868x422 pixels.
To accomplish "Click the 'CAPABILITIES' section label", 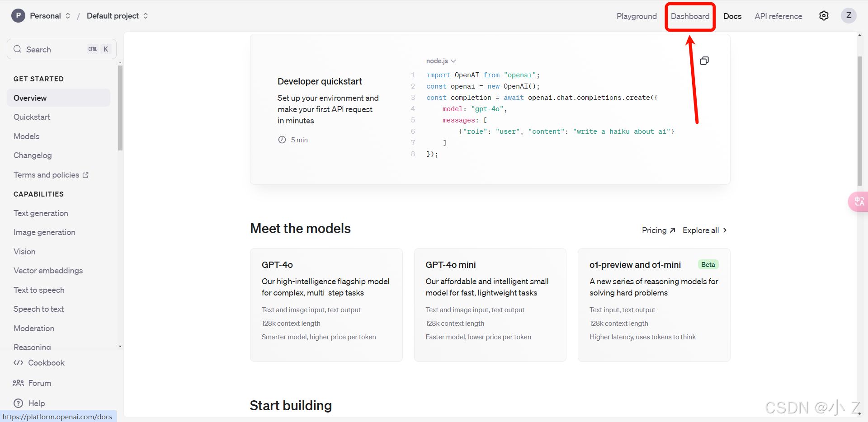I will click(x=38, y=194).
